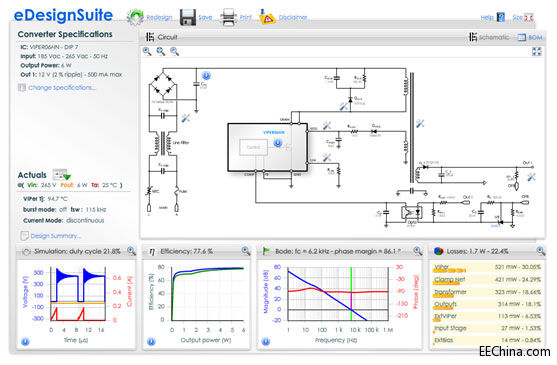
Task: Click the info icon on VIPER06HN chip
Action: point(278,143)
